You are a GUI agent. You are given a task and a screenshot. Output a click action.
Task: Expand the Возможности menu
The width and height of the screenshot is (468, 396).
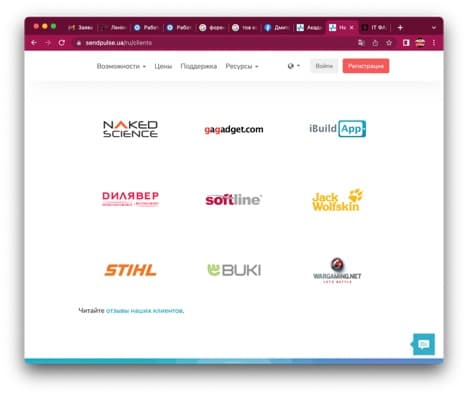pyautogui.click(x=121, y=66)
